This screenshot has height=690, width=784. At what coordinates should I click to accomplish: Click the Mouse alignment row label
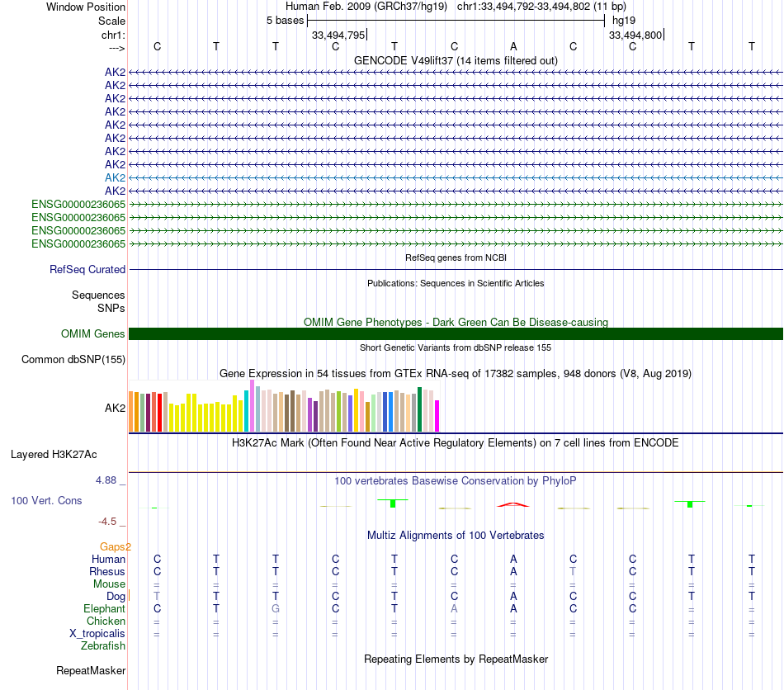[x=109, y=584]
